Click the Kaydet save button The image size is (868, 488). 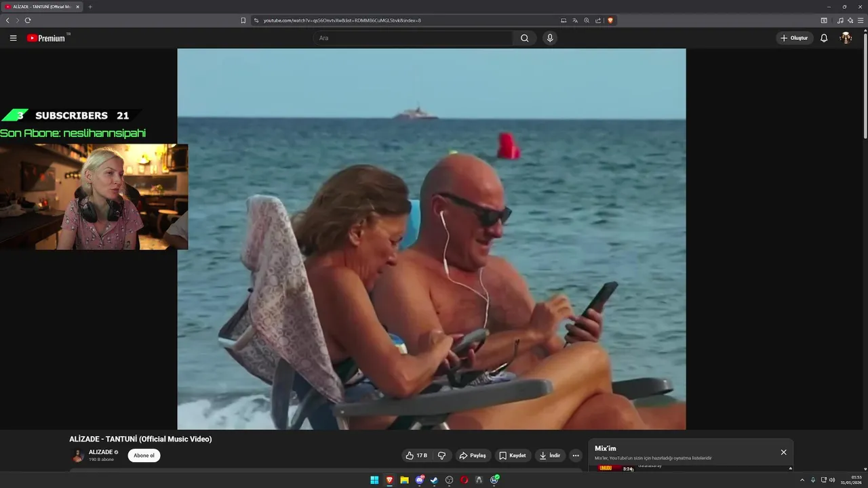coord(513,455)
